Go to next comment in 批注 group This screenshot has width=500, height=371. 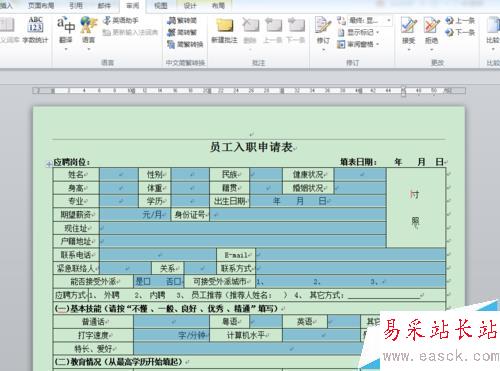296,31
